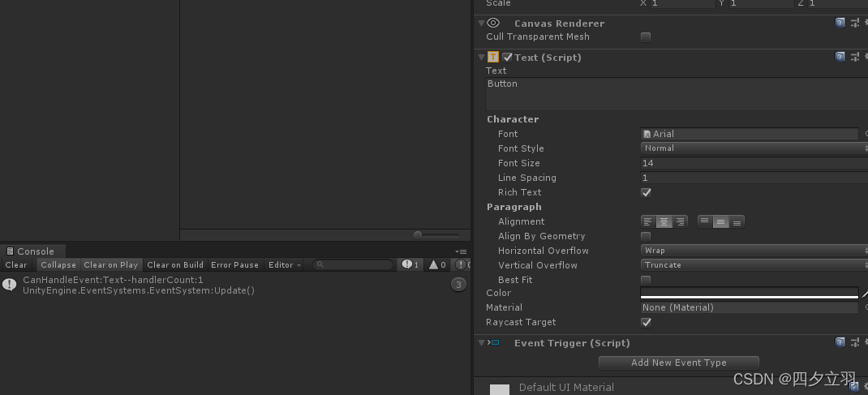
Task: Align text vertically to bottom
Action: (737, 222)
